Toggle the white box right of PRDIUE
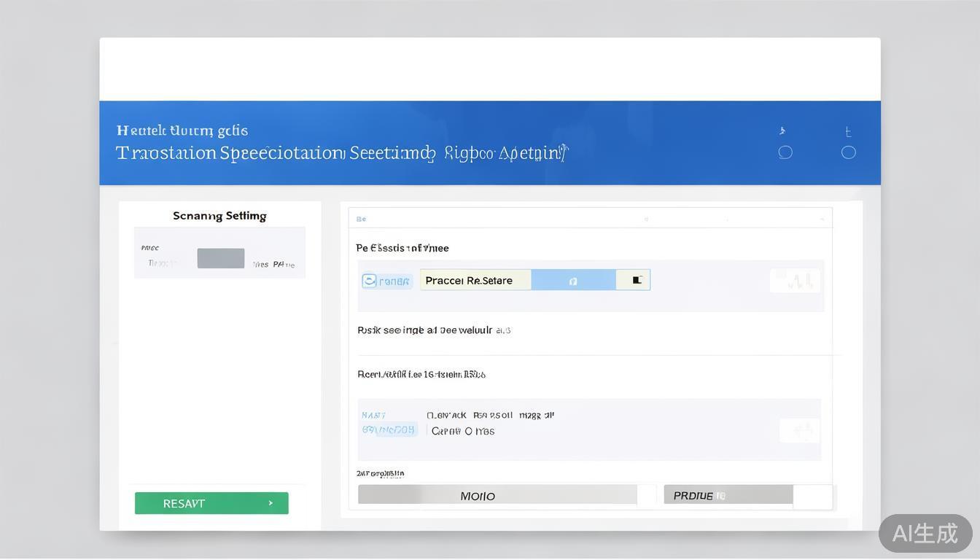 (812, 496)
